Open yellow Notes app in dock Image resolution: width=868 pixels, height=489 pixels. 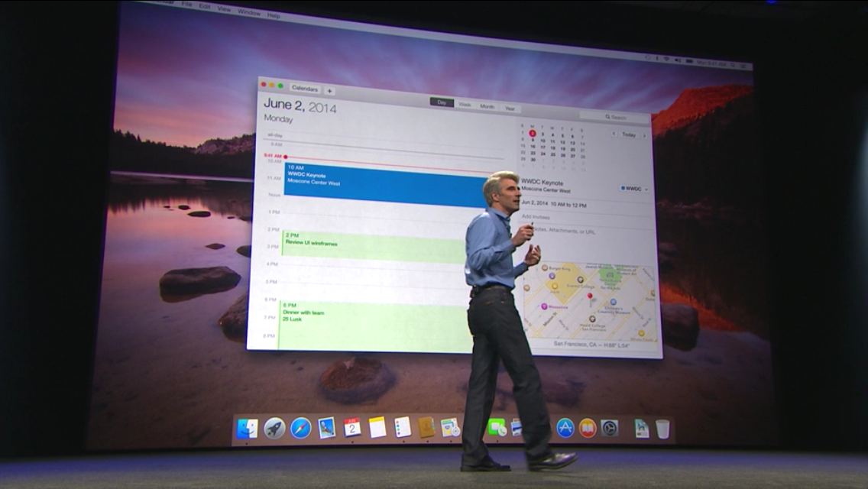377,428
